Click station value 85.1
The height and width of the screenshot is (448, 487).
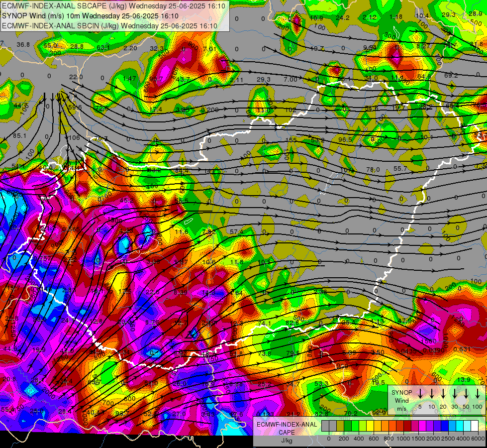coord(19,135)
